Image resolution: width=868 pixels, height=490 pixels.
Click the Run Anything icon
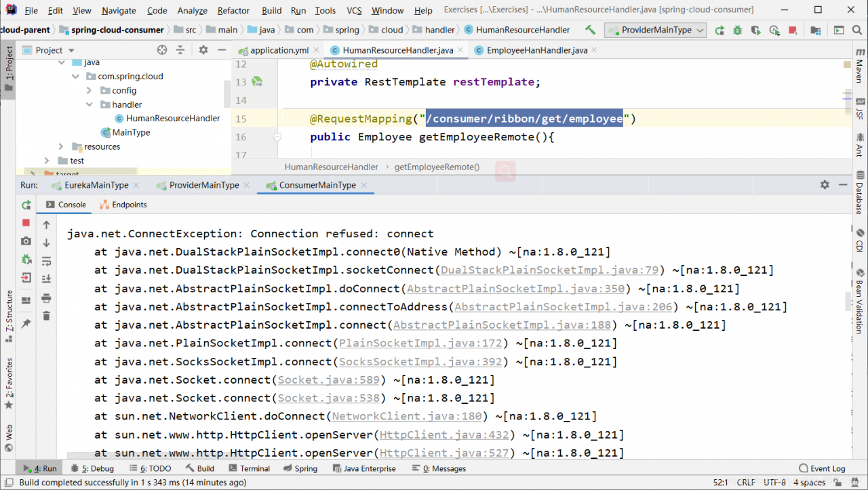pyautogui.click(x=839, y=30)
